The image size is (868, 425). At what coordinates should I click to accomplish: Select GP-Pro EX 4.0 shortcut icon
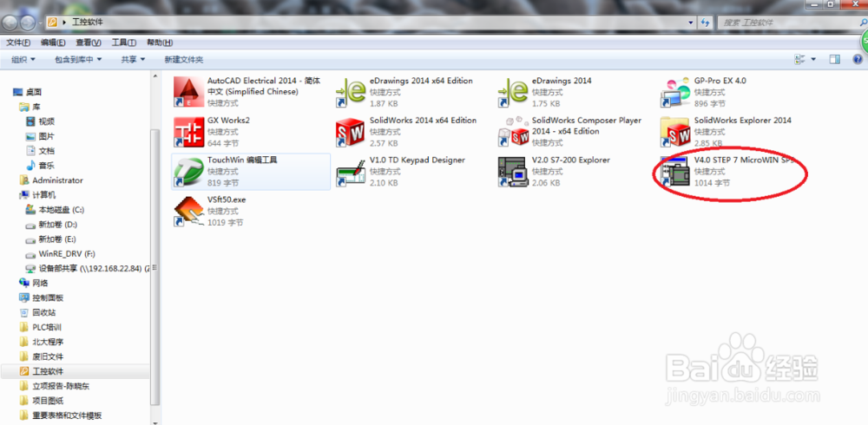[x=674, y=92]
